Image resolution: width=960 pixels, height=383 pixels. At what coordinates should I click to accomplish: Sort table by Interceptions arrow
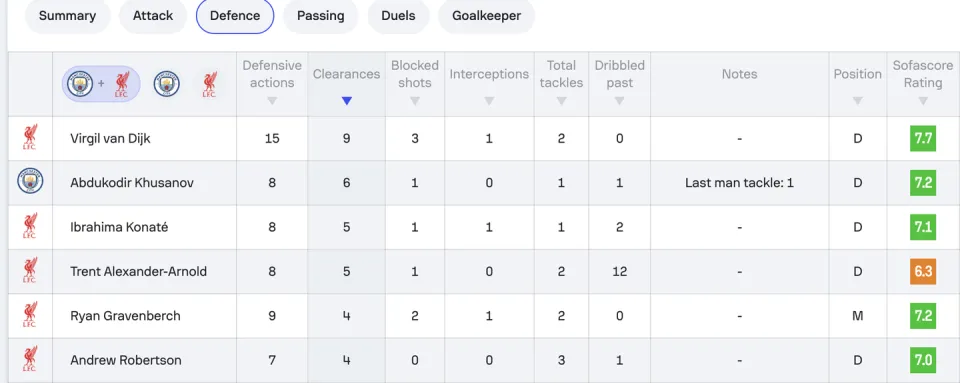(489, 101)
